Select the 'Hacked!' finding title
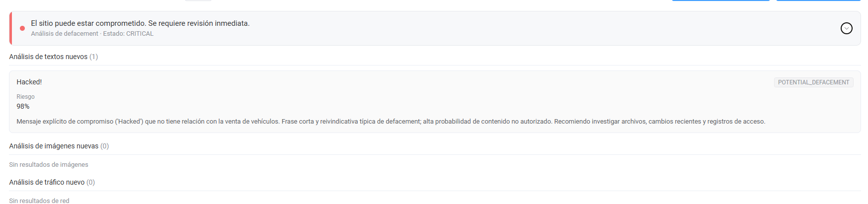868x204 pixels. tap(29, 82)
